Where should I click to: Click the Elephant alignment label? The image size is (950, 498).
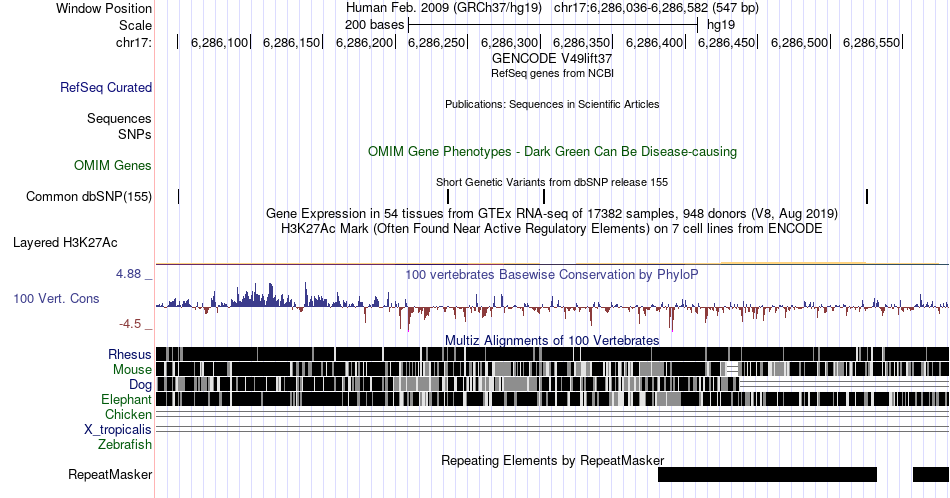point(126,399)
